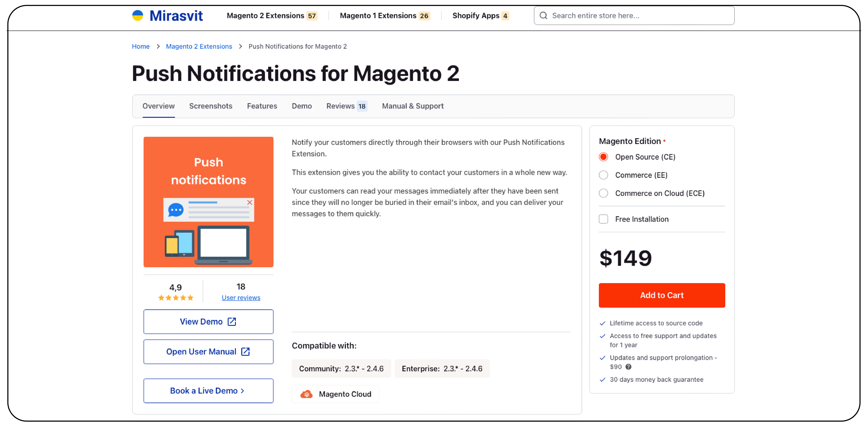Image resolution: width=868 pixels, height=428 pixels.
Task: Select Commerce on Cloud (ECE) edition
Action: tap(604, 193)
